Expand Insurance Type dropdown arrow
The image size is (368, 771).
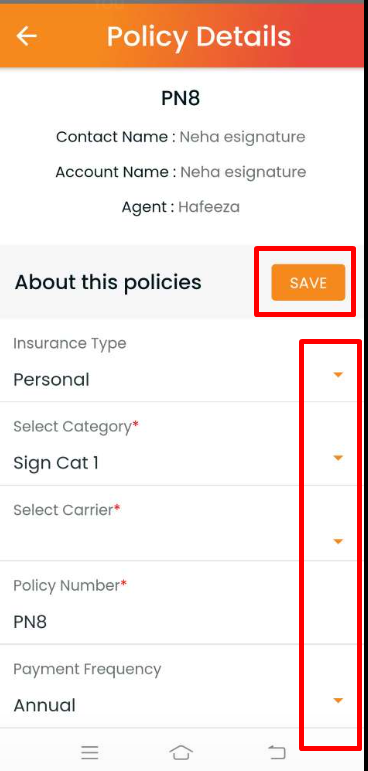point(337,375)
